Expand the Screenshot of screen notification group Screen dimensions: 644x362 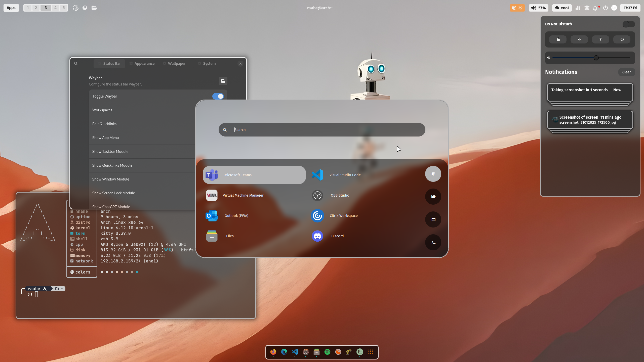[x=590, y=120]
